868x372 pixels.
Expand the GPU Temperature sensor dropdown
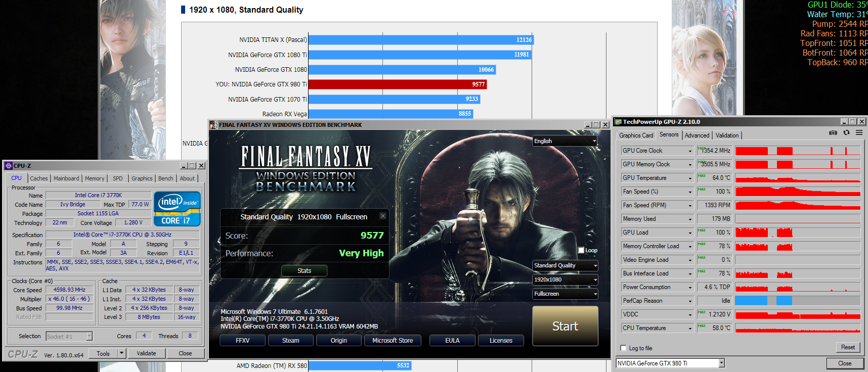690,178
